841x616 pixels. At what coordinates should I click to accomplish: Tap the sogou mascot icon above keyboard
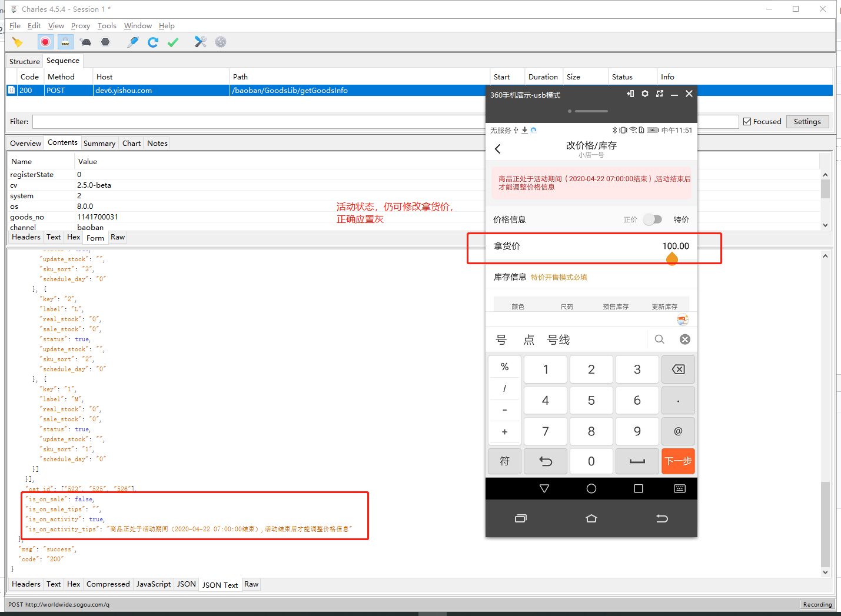click(683, 319)
